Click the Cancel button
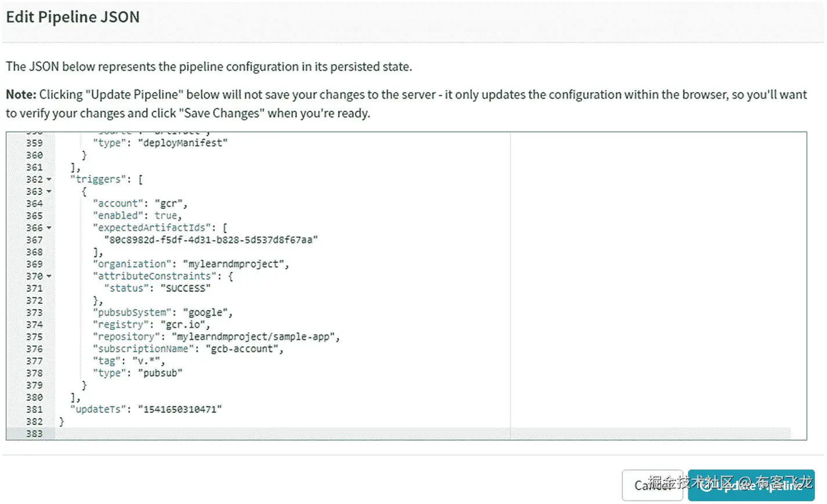827x504 pixels. tap(652, 485)
